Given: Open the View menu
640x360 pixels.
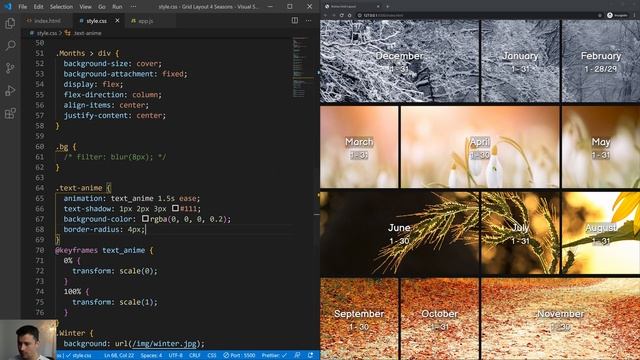Looking at the screenshot, I should [85, 7].
